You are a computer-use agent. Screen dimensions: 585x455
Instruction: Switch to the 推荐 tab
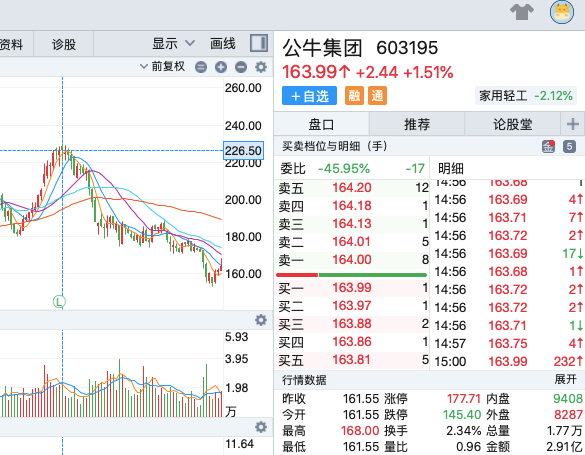417,124
